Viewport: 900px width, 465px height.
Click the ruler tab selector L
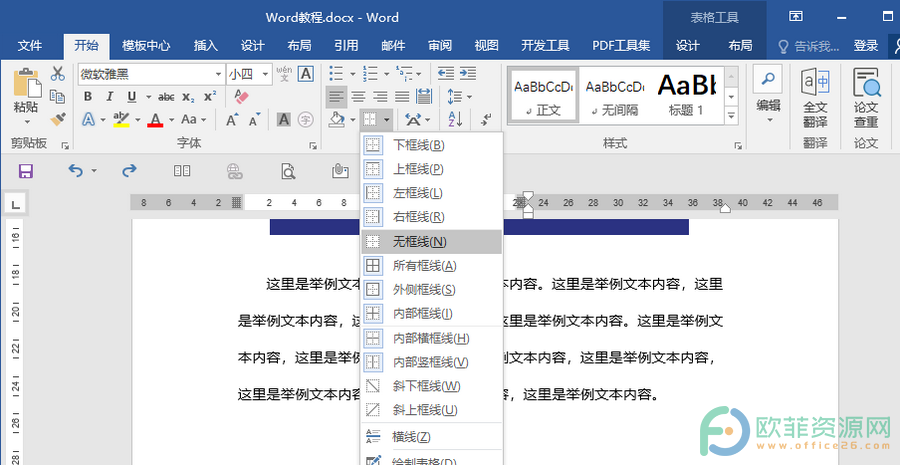(x=15, y=203)
